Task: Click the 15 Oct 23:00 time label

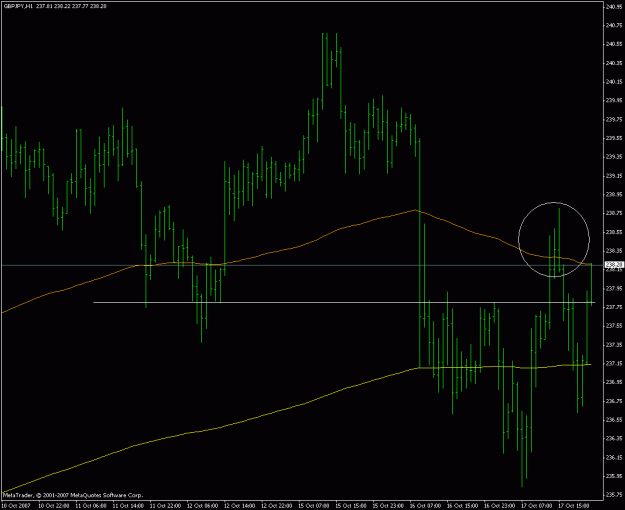Action: pos(388,506)
